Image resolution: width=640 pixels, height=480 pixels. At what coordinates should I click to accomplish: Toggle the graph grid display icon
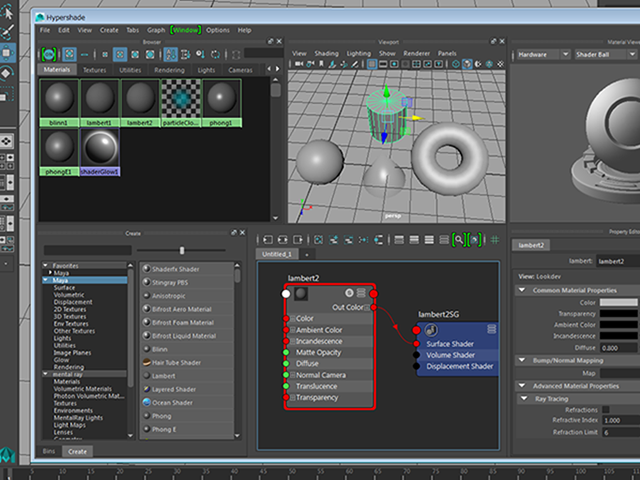(495, 240)
